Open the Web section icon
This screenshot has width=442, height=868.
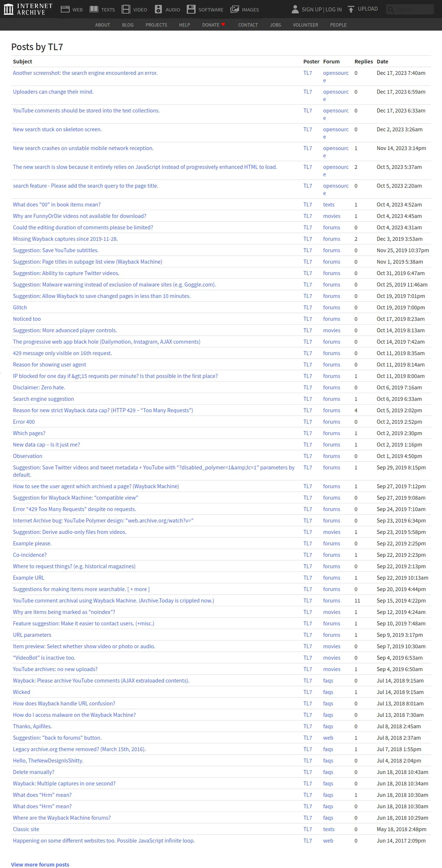[65, 9]
